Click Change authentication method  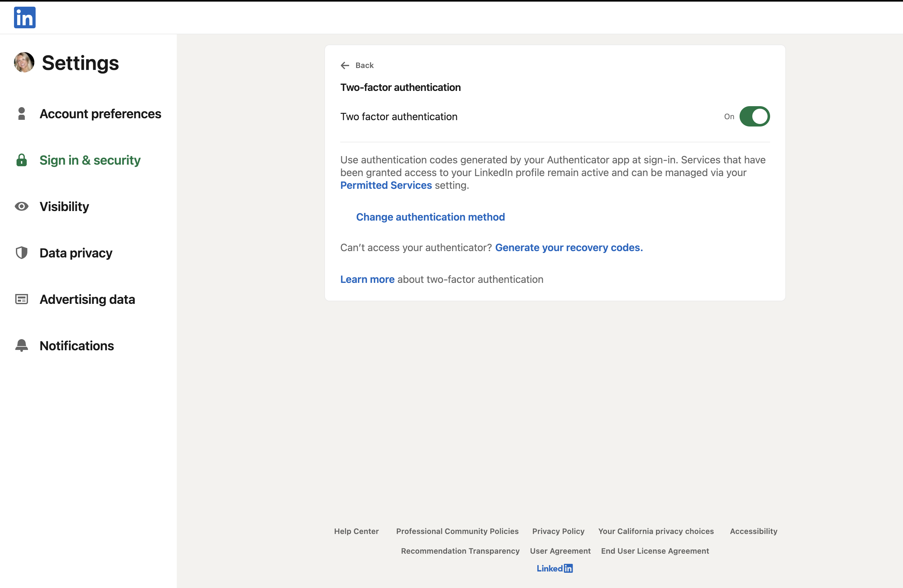tap(430, 217)
